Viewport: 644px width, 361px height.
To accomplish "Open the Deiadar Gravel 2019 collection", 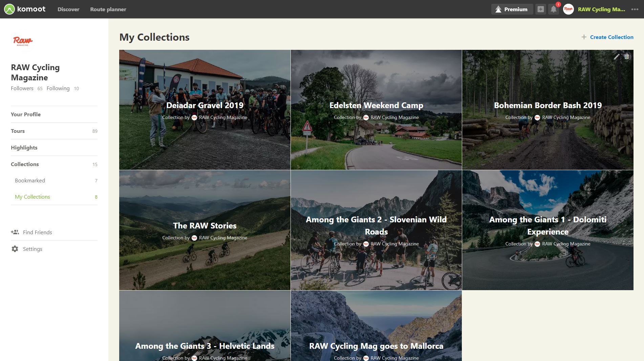I will click(x=205, y=105).
